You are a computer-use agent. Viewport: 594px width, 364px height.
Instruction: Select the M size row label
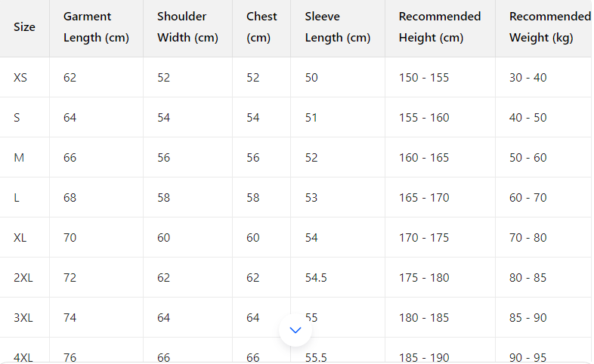point(19,158)
